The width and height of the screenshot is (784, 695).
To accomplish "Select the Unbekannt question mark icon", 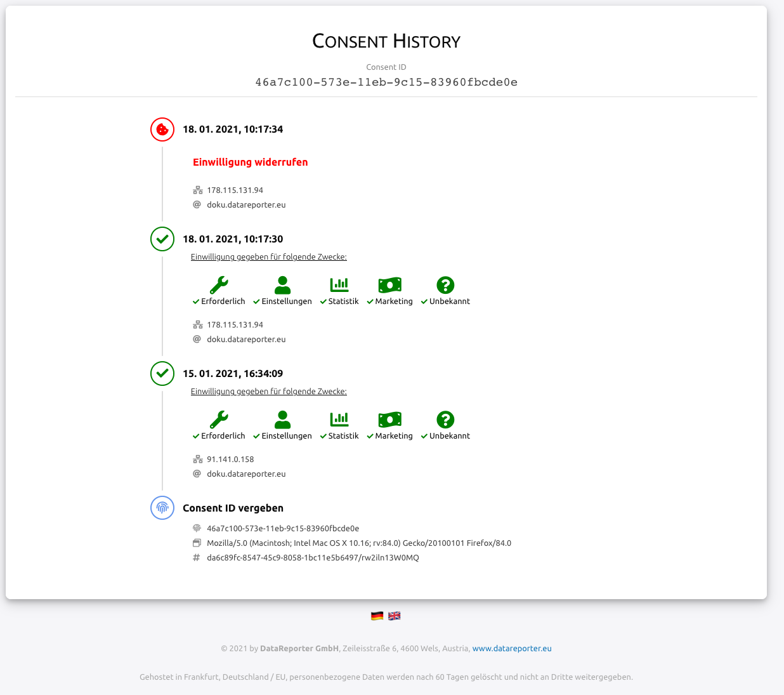I will click(x=446, y=284).
